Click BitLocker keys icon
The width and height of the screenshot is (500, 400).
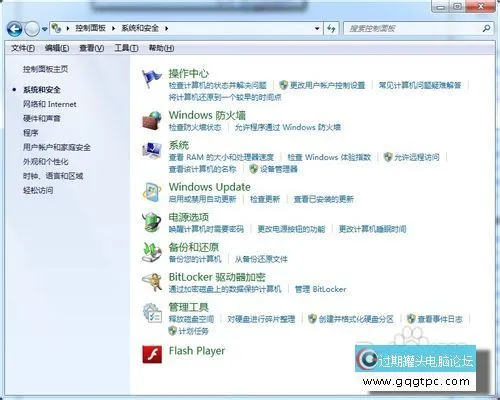click(x=152, y=282)
